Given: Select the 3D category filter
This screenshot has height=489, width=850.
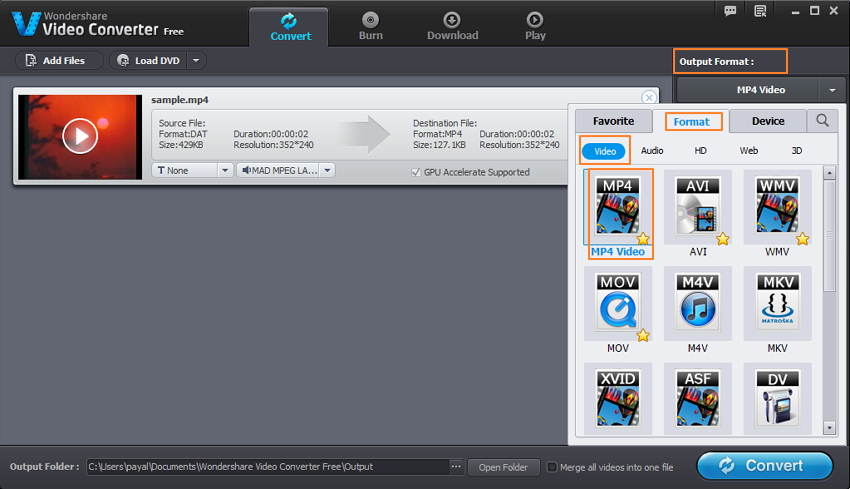Looking at the screenshot, I should 796,151.
